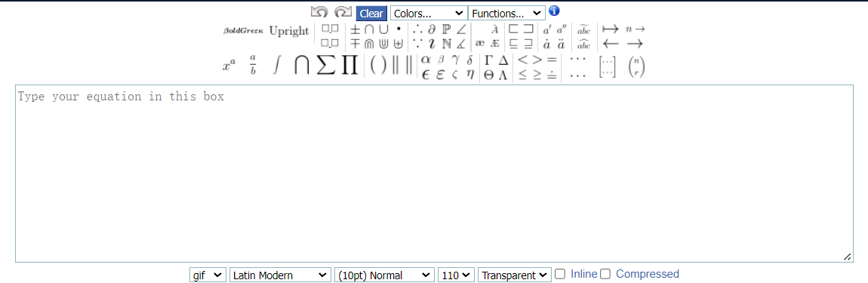Change the gif output format dropdown
Viewport: 868px width, 283px height.
(208, 275)
